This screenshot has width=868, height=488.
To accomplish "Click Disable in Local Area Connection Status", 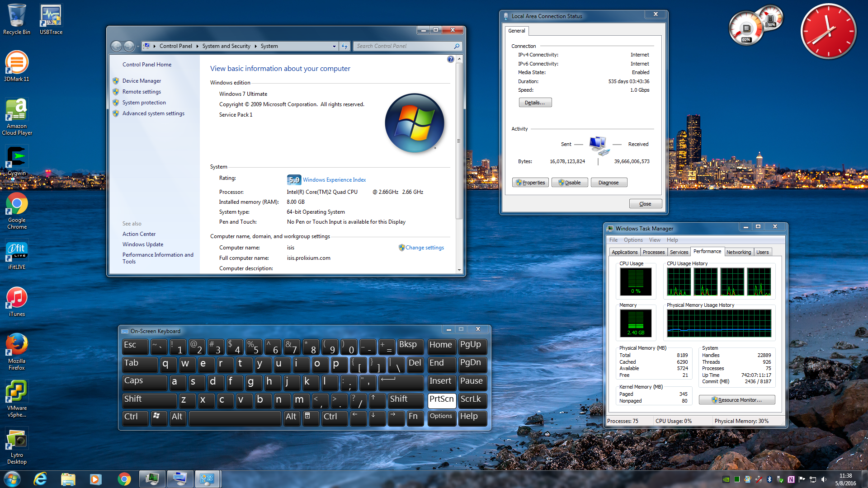I will [570, 183].
